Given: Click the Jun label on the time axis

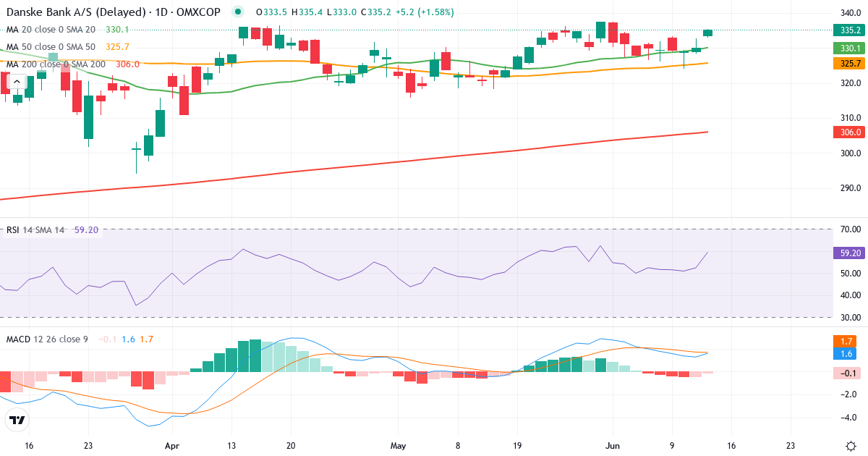Looking at the screenshot, I should pos(613,446).
